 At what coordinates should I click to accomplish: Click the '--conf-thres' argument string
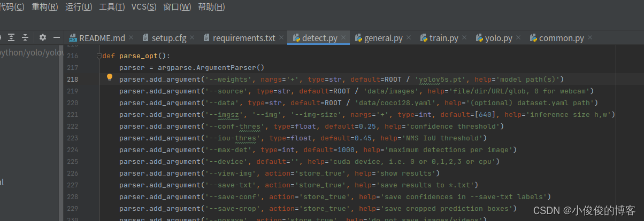[235, 126]
